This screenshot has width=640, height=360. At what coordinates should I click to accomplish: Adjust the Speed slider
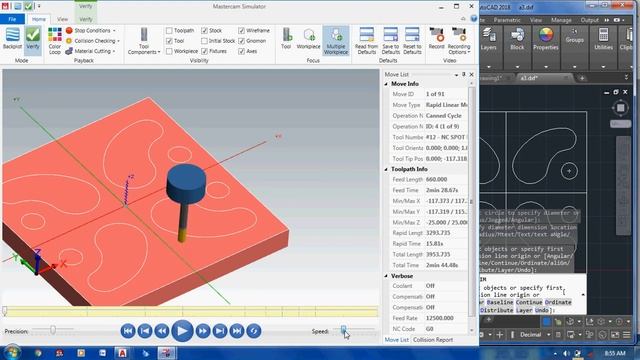tap(344, 329)
